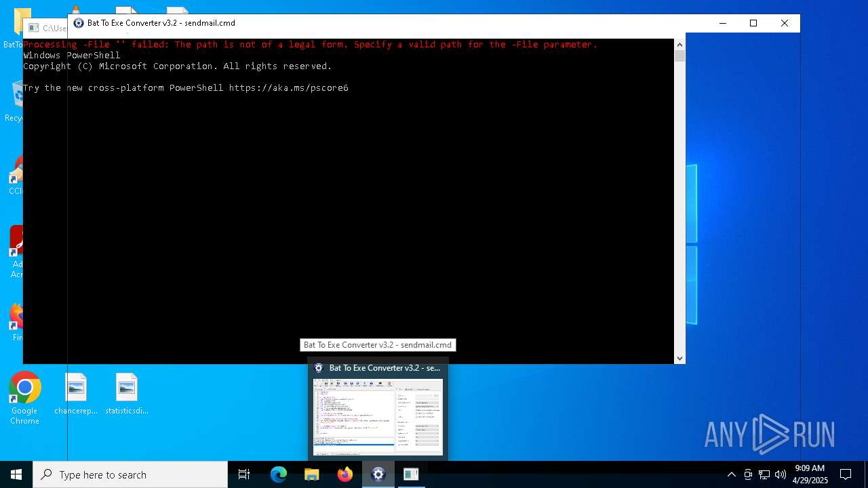Launch Microsoft Edge from the taskbar
Image resolution: width=868 pixels, height=488 pixels.
click(x=279, y=474)
